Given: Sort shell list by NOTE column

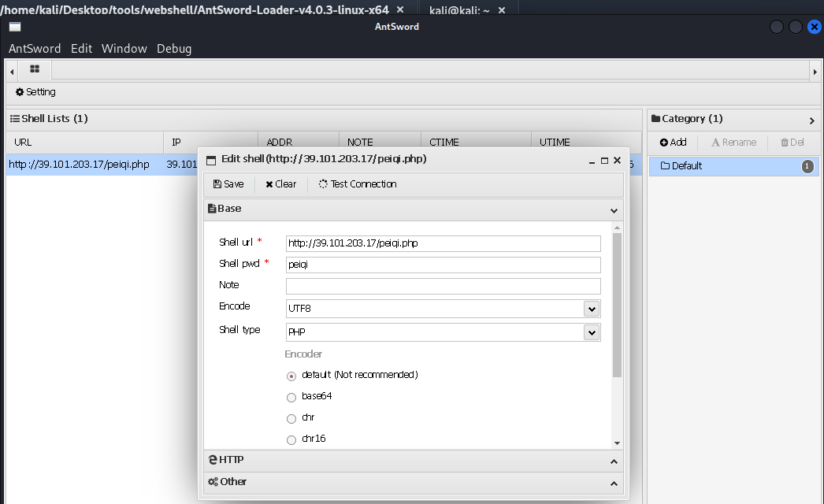Looking at the screenshot, I should coord(380,143).
